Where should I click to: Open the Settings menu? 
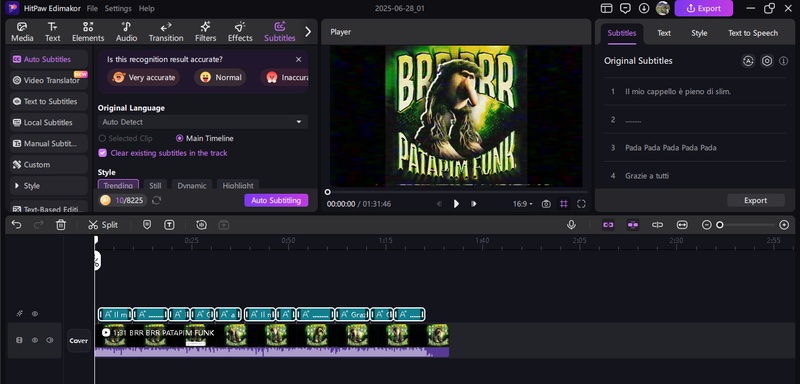pyautogui.click(x=118, y=9)
